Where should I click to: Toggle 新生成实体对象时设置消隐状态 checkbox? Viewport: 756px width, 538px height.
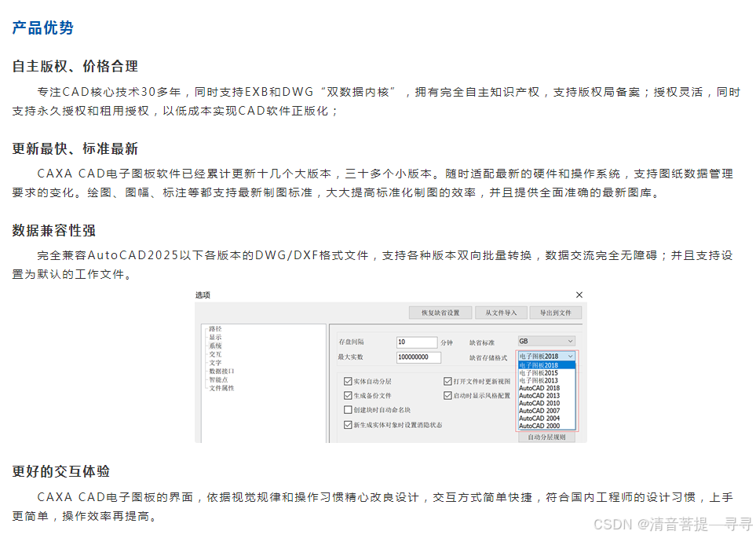pyautogui.click(x=348, y=425)
